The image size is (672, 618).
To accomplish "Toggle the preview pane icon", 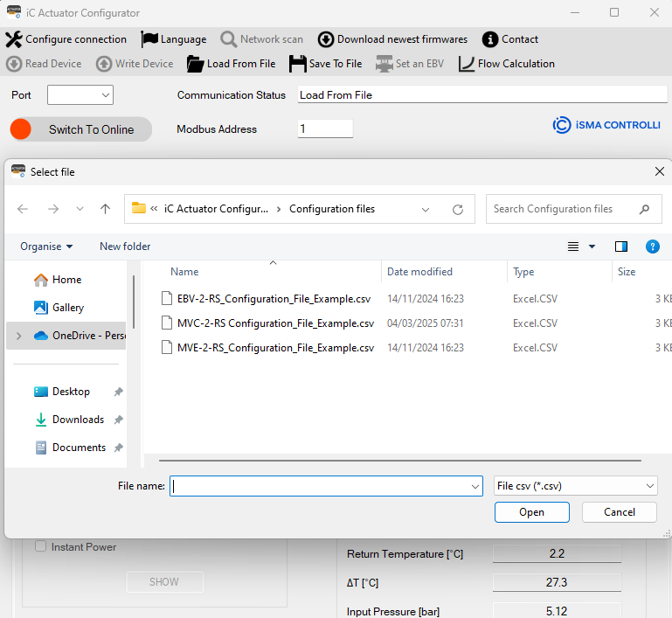I will pos(621,247).
